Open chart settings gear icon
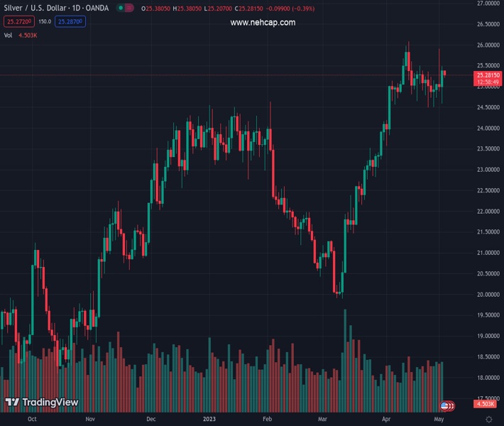 click(488, 420)
